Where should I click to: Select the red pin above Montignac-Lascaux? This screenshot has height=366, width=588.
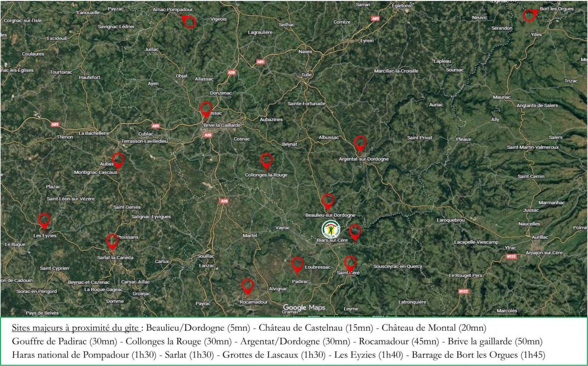pyautogui.click(x=118, y=160)
